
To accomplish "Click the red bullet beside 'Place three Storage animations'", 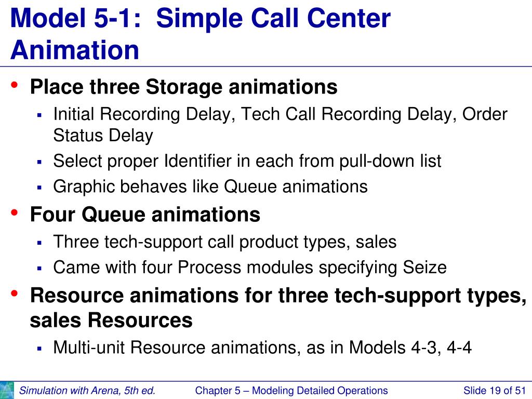I will tap(14, 85).
